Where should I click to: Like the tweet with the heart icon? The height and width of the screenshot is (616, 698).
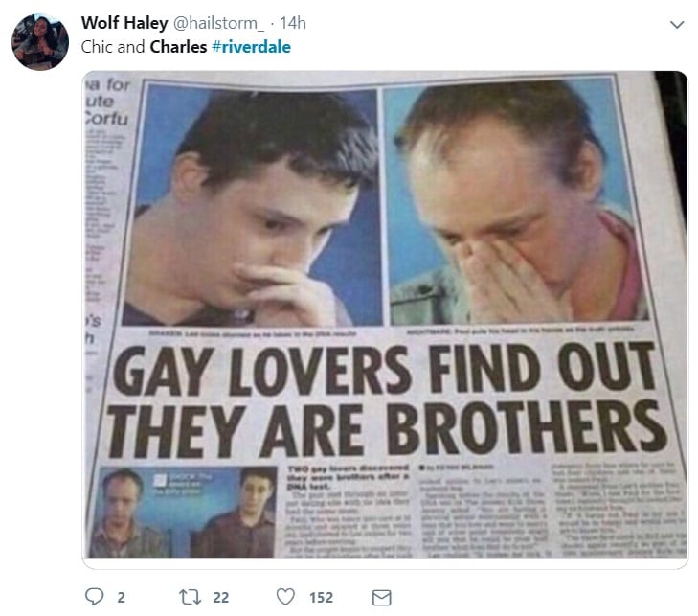click(x=285, y=597)
